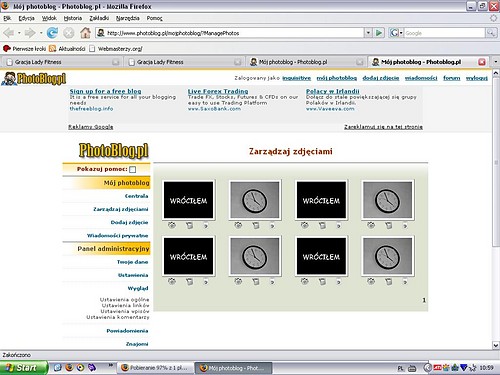Click the Windows Start button
This screenshot has height=375, width=500.
coord(24,368)
